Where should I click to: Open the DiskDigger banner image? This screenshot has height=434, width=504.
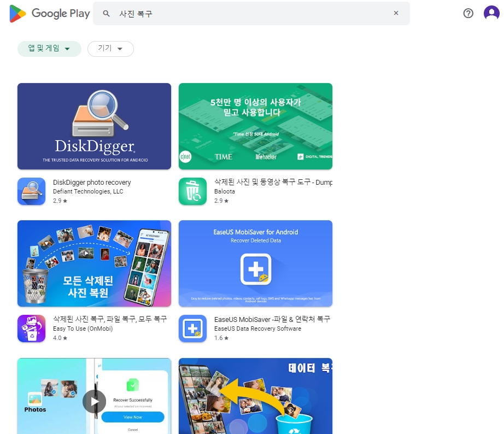[x=94, y=126]
